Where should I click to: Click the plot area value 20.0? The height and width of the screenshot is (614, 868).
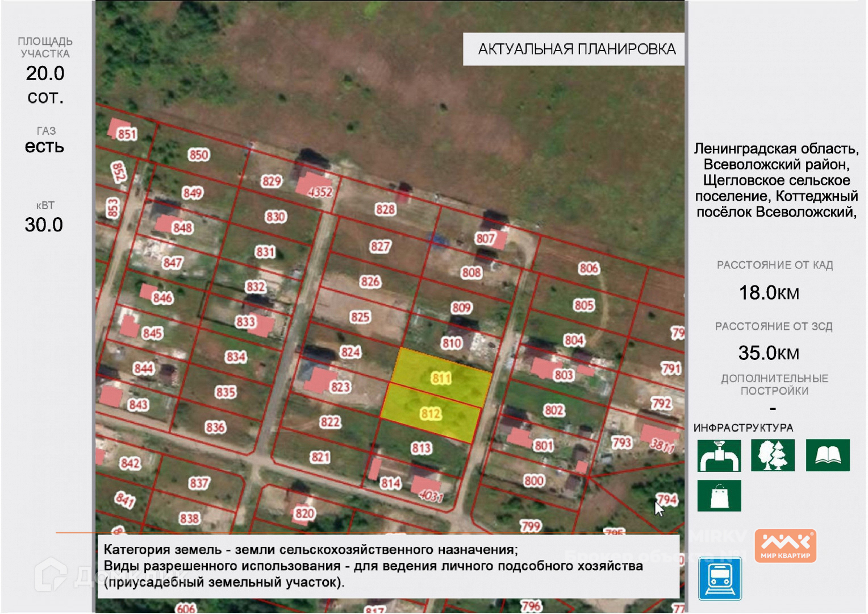point(45,73)
